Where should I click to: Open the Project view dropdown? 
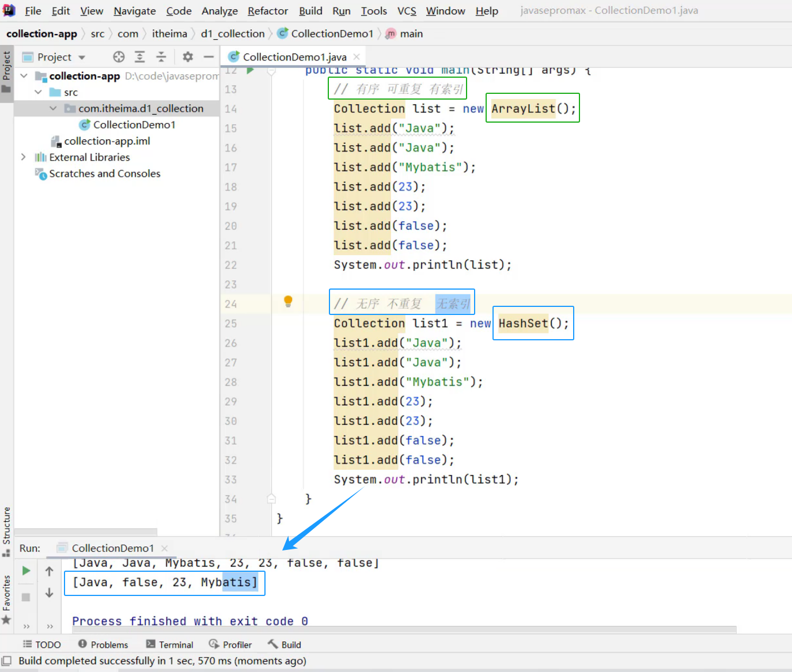(82, 57)
